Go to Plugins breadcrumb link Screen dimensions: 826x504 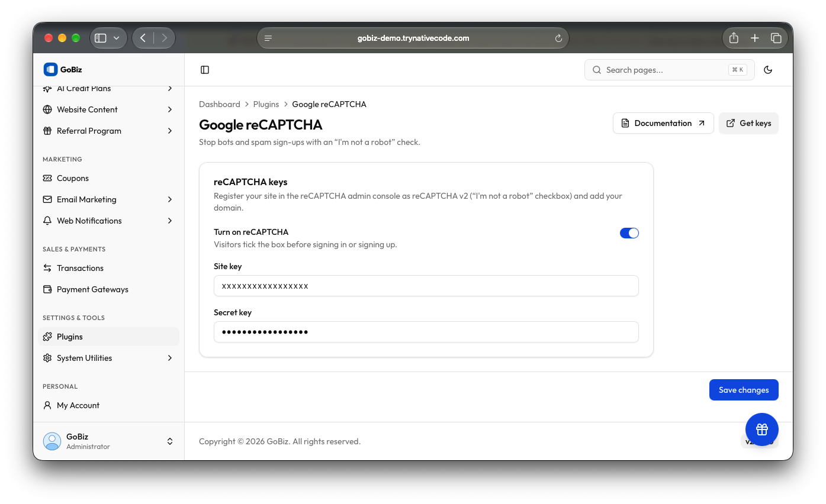[266, 104]
